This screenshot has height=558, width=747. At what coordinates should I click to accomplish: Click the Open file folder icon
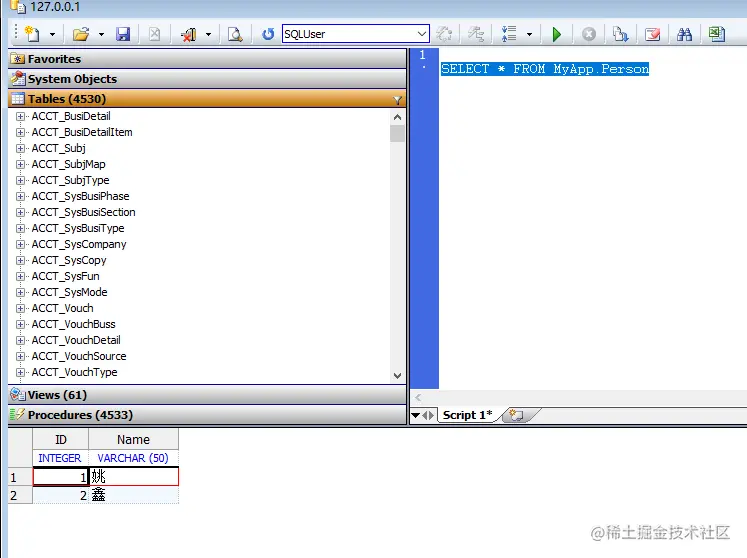pos(81,34)
